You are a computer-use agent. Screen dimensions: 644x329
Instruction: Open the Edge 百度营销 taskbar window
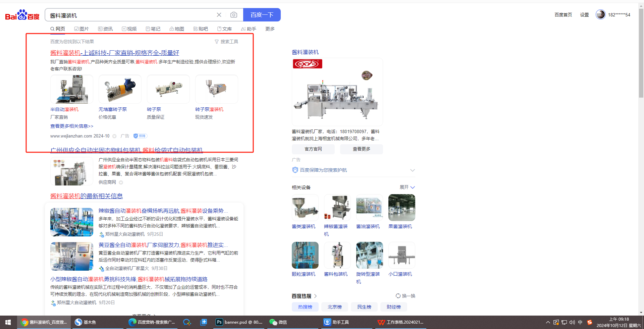click(x=152, y=322)
